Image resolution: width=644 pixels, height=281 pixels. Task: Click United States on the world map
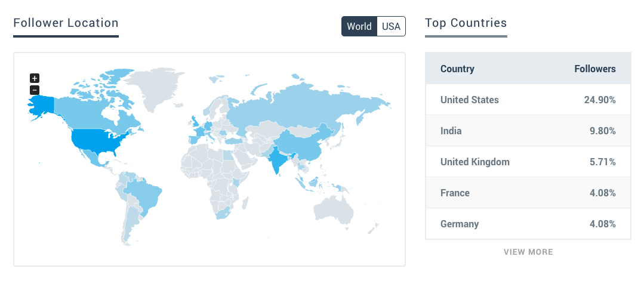pyautogui.click(x=98, y=142)
